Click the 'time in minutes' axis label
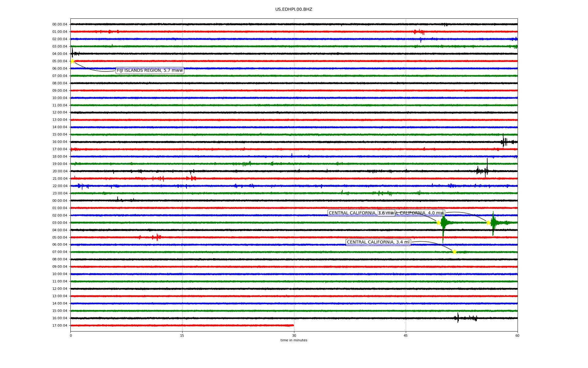The width and height of the screenshot is (588, 368). tap(294, 340)
